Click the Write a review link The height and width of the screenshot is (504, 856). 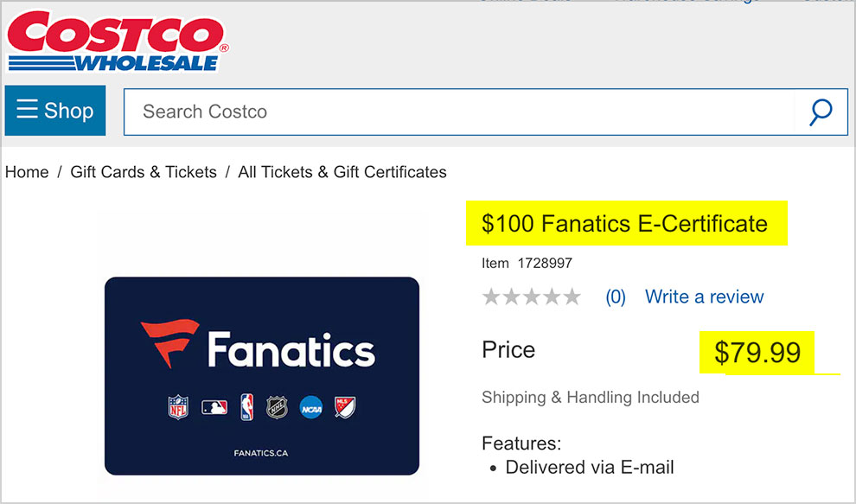pyautogui.click(x=704, y=297)
